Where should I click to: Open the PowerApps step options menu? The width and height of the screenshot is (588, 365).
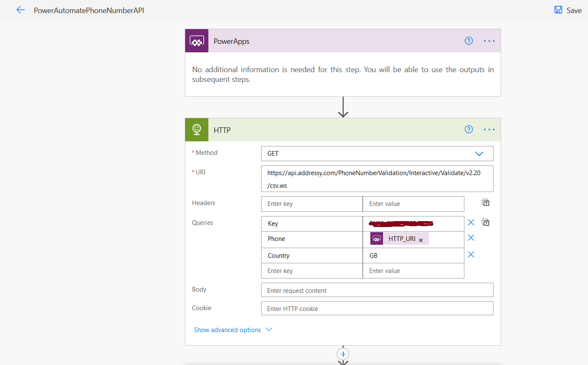489,41
